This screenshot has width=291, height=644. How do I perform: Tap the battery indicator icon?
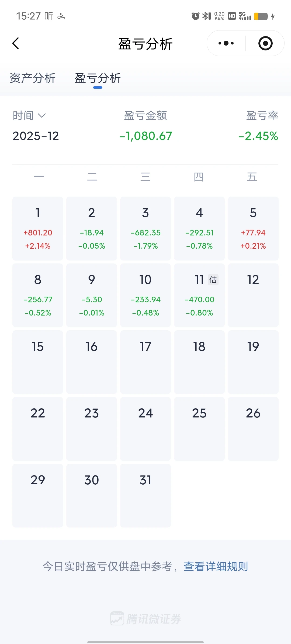click(261, 16)
